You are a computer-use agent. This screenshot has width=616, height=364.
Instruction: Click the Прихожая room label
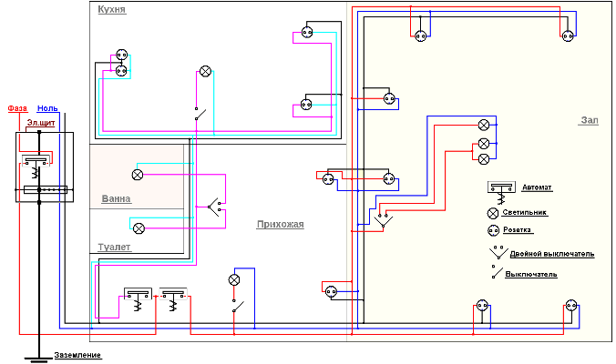coord(280,224)
